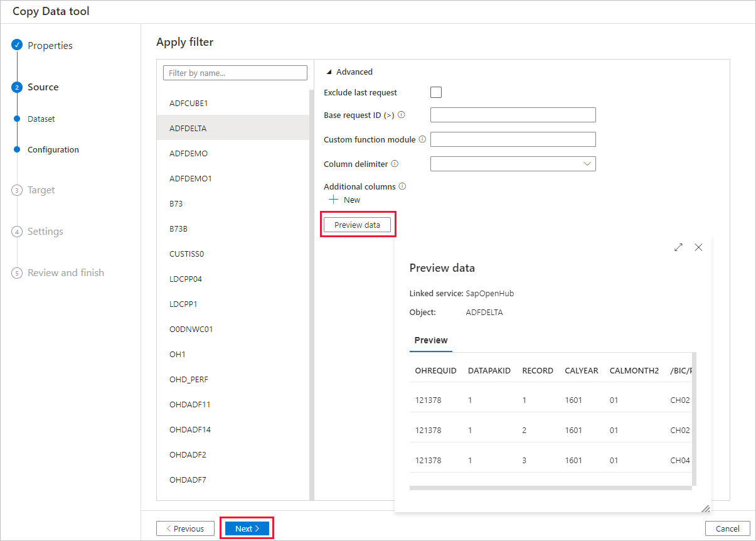
Task: Select ADFDEMO from the object list
Action: [187, 153]
